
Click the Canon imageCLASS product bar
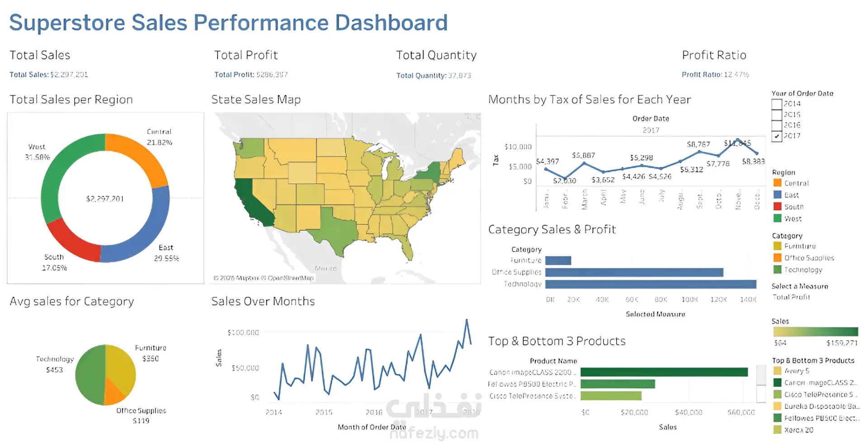(x=664, y=372)
